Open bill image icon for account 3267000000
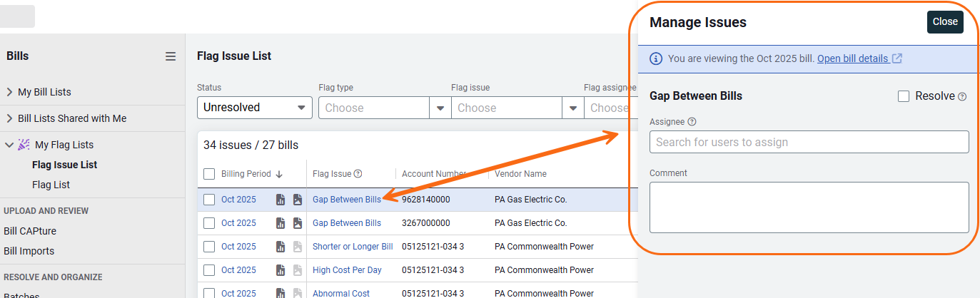The image size is (980, 298). [x=298, y=223]
